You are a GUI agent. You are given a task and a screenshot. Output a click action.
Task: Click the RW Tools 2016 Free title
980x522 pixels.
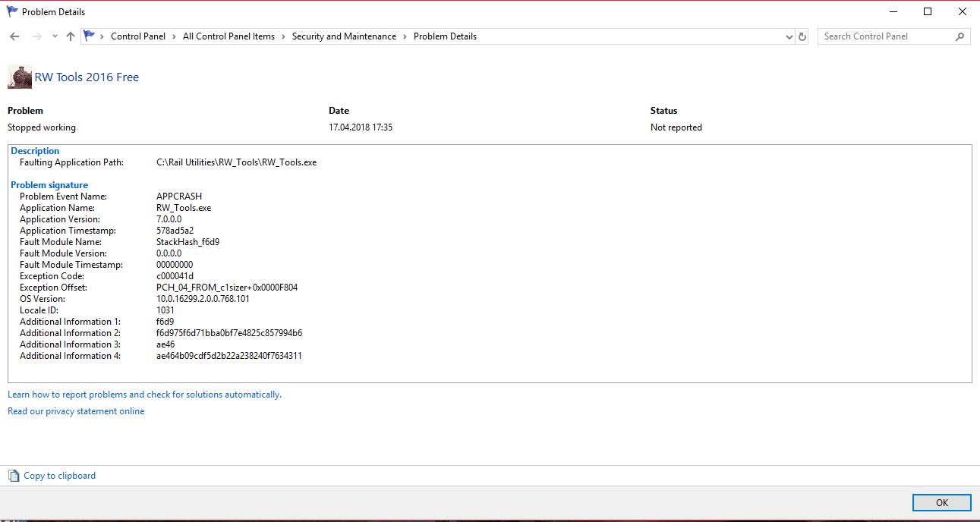click(87, 77)
